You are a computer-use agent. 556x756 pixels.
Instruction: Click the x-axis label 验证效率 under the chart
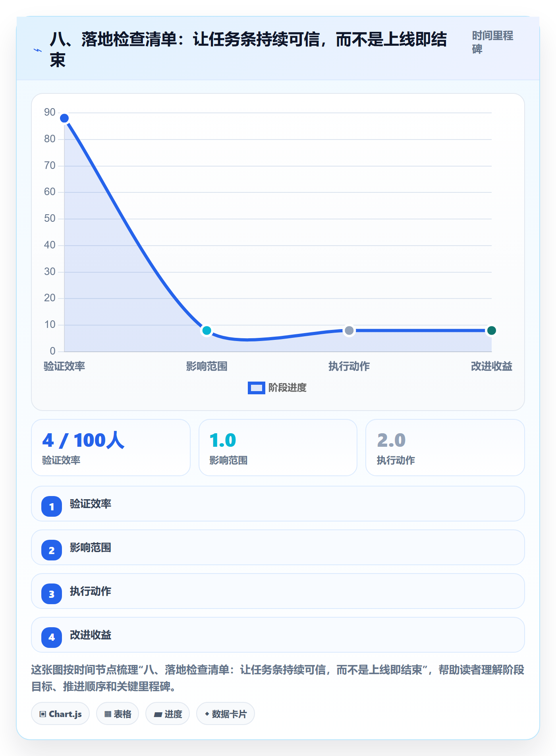coord(64,366)
